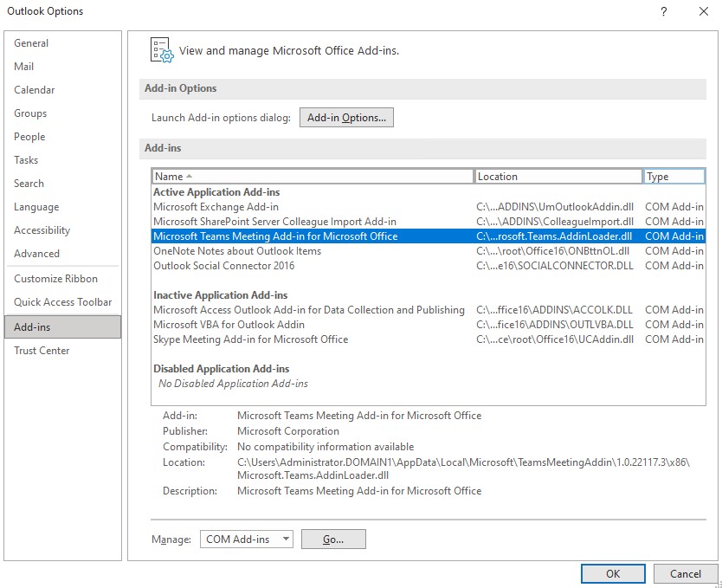Click No Disabled Application Add-ins text

pos(233,384)
